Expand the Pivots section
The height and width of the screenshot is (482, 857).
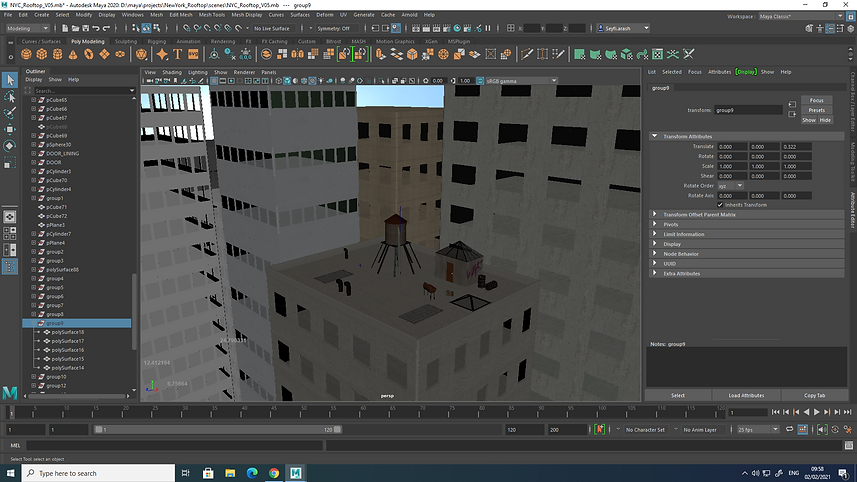(654, 224)
